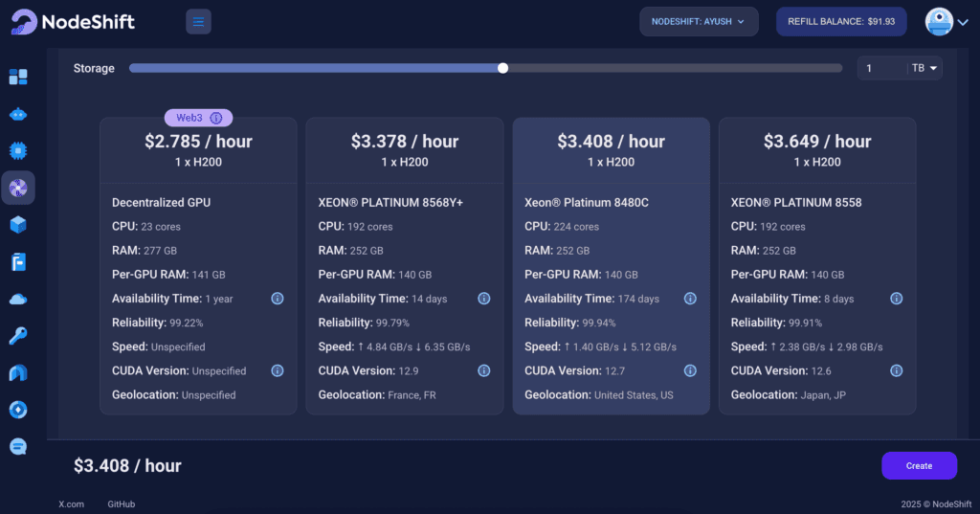Click the Web3 badge info icon

tap(216, 119)
